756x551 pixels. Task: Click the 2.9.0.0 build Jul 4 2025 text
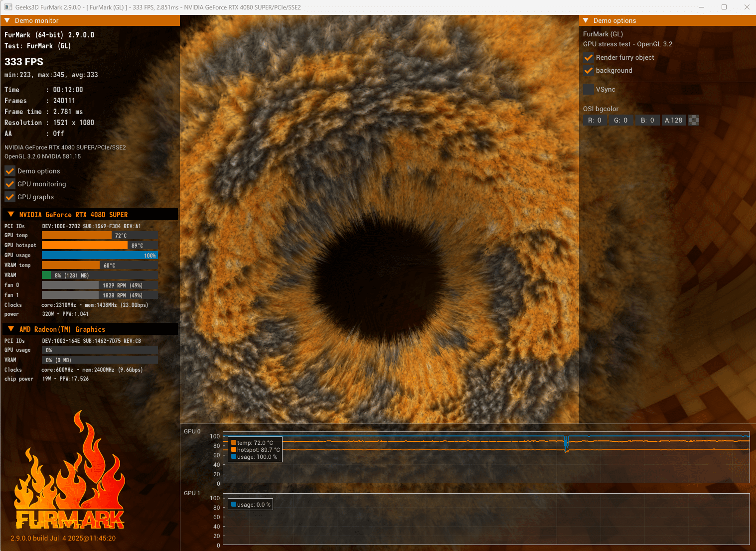63,538
